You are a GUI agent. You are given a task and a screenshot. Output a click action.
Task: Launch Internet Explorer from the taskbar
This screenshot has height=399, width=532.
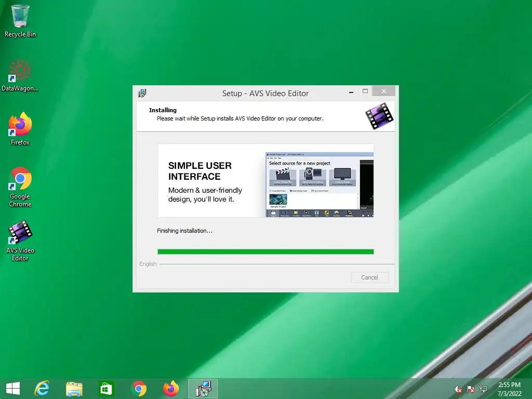pos(42,389)
